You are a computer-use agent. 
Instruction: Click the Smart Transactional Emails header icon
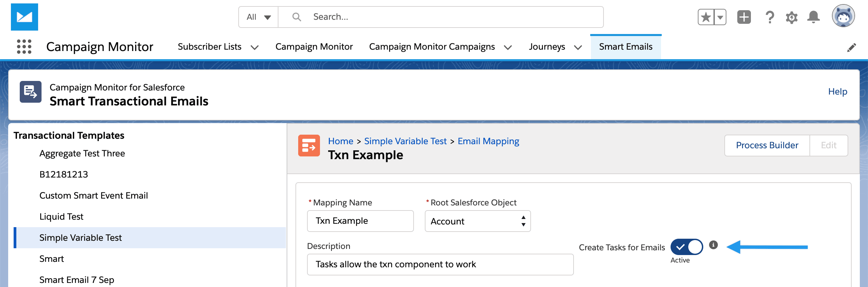[31, 92]
